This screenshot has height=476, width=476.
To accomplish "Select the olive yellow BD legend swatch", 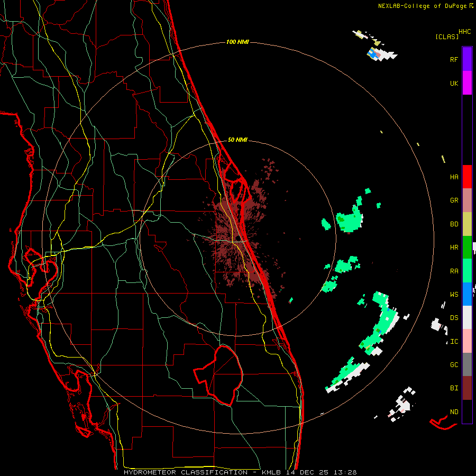I will tap(467, 224).
